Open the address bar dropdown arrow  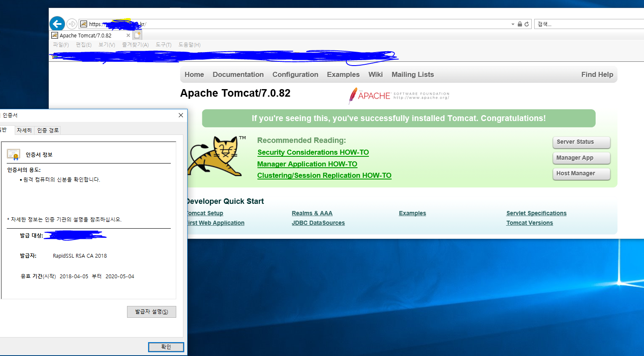[513, 24]
